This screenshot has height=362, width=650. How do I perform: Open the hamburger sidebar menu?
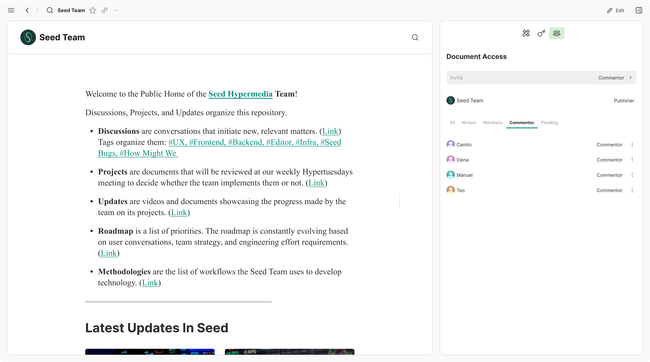pos(11,10)
